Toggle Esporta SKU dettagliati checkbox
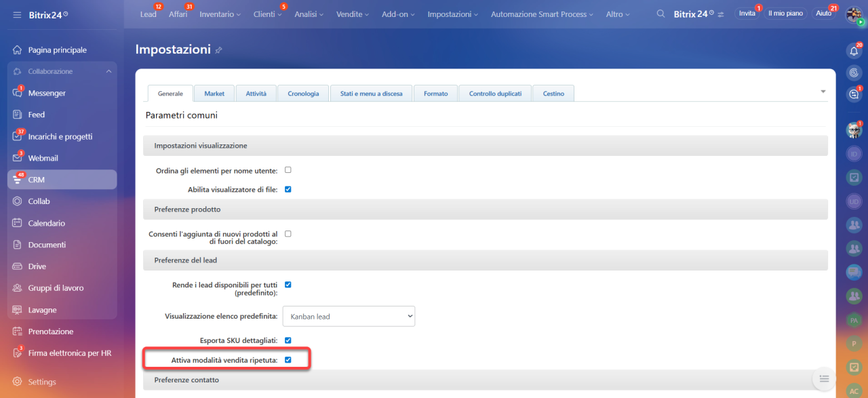 [x=288, y=340]
